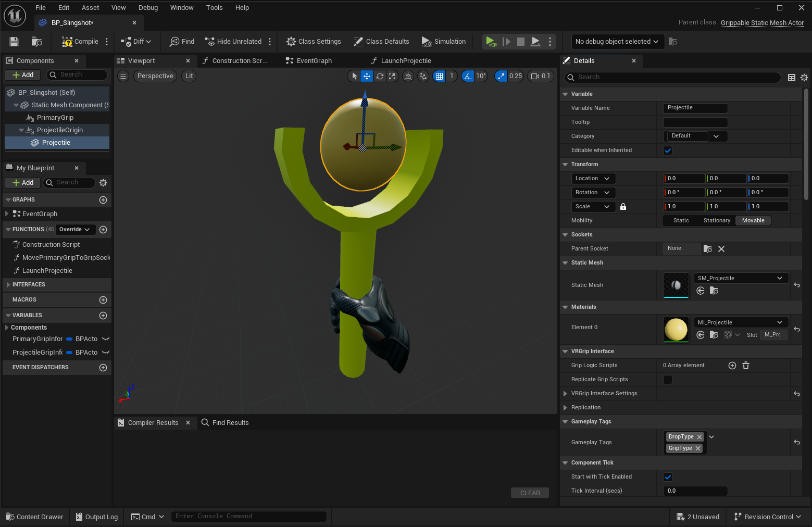This screenshot has height=527, width=812.
Task: Open the debug object selection dropdown
Action: (617, 42)
